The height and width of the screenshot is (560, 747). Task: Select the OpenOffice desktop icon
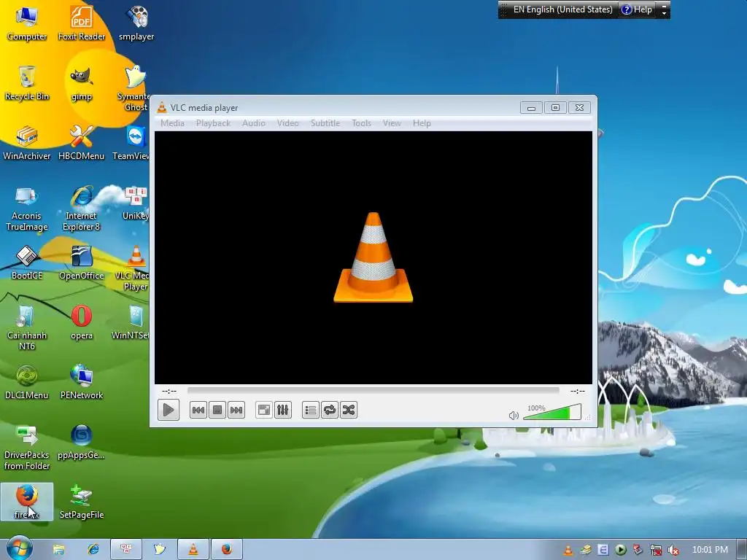click(82, 262)
